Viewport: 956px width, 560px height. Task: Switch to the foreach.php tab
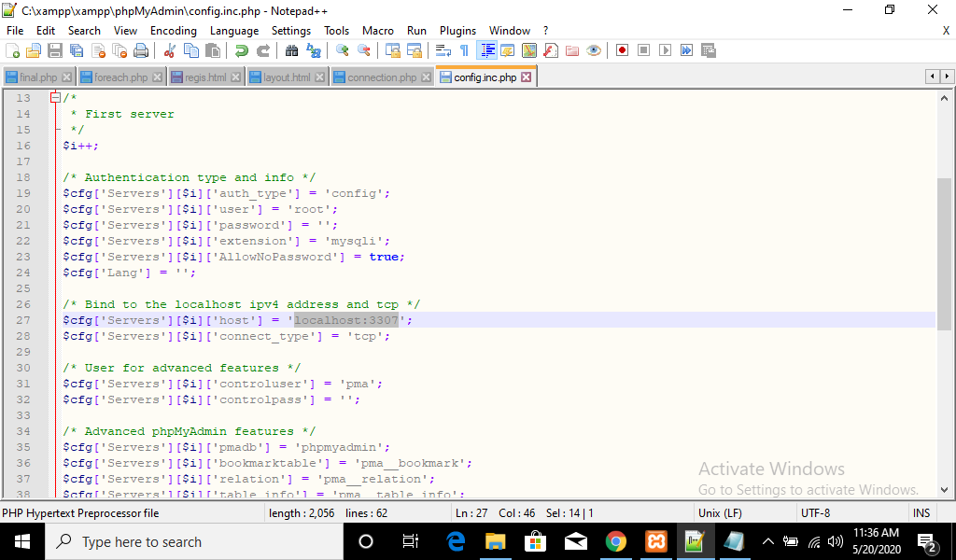(x=120, y=77)
